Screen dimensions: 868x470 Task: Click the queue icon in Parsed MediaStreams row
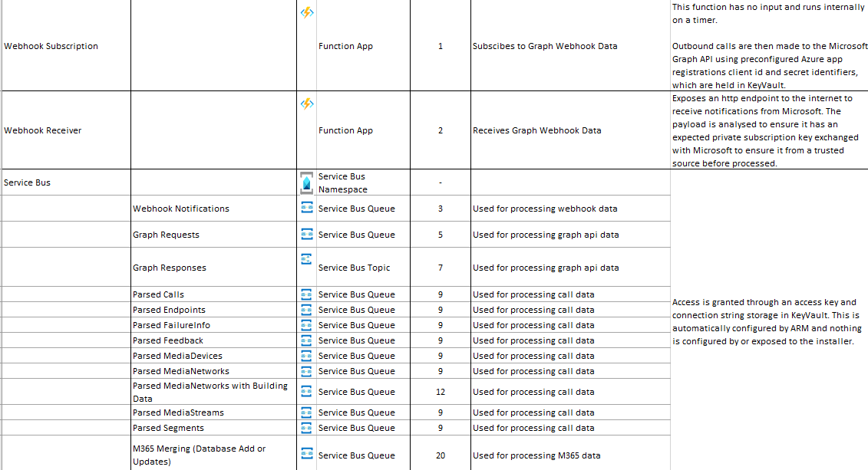[x=306, y=412]
